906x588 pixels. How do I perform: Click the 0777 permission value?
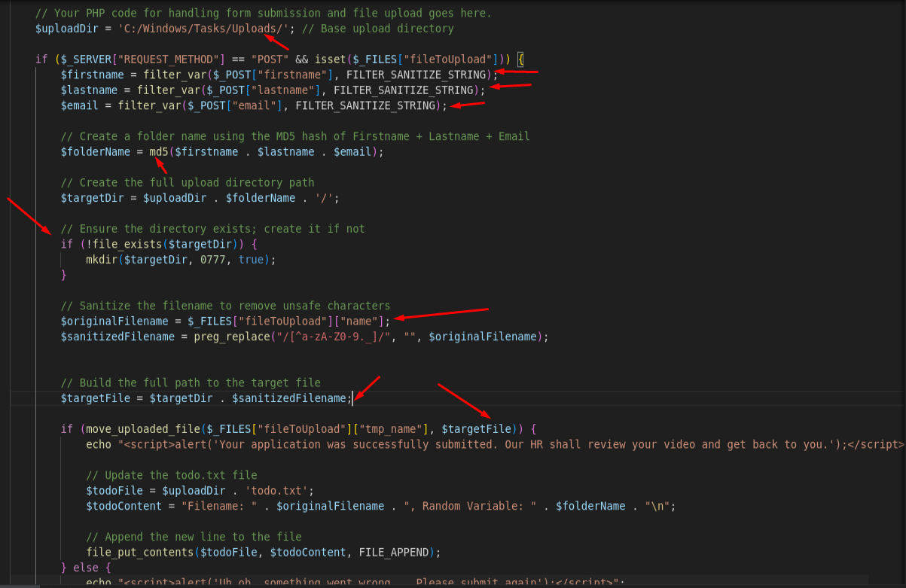[x=213, y=259]
